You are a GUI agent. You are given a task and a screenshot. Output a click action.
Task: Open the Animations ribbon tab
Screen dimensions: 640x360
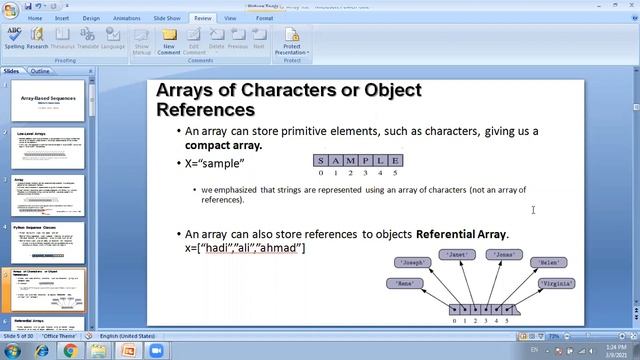click(126, 18)
